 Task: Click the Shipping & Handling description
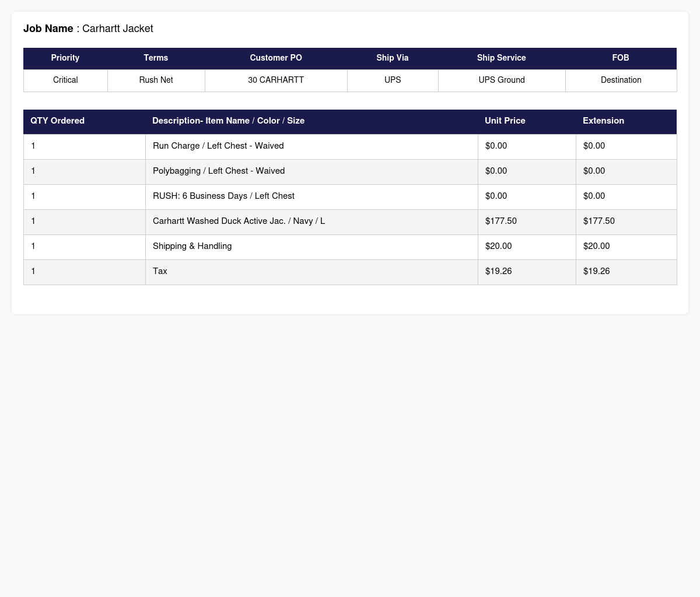coord(192,247)
